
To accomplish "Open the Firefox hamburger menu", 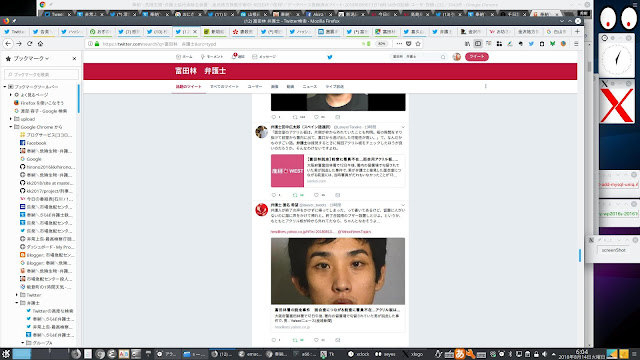I will [x=576, y=44].
